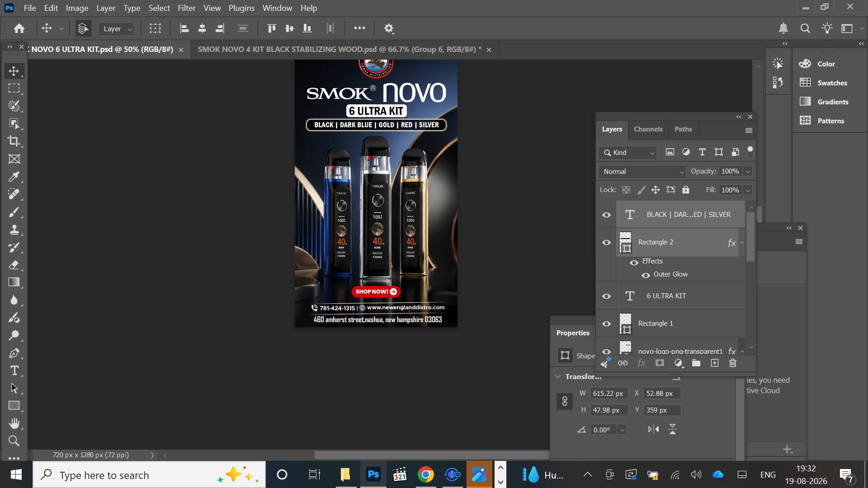Create a new layer in Layers panel
868x488 pixels.
pyautogui.click(x=714, y=363)
